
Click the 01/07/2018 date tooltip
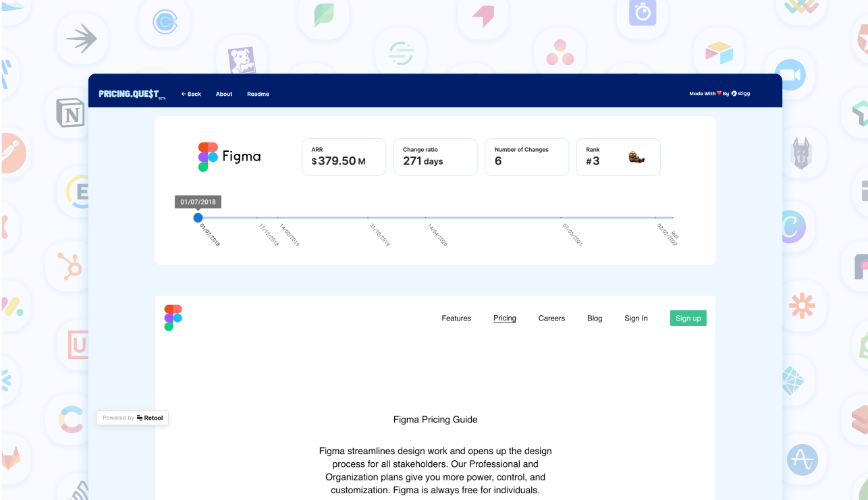(x=198, y=202)
